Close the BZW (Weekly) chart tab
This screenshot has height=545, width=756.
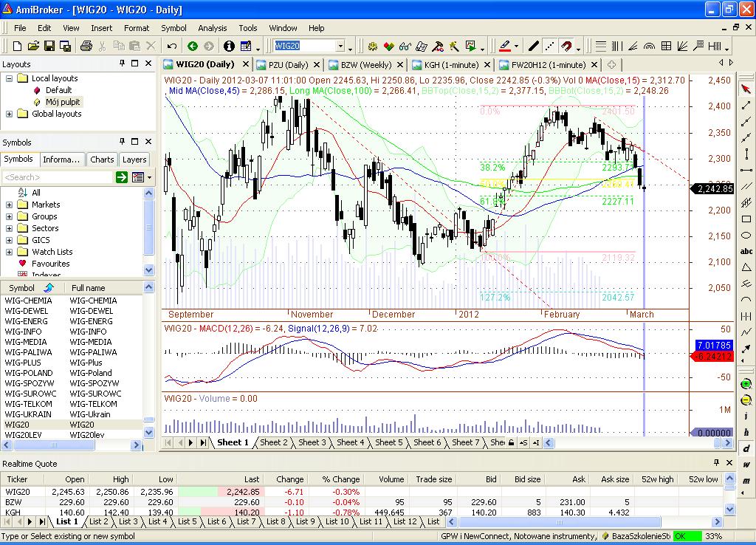coord(401,65)
